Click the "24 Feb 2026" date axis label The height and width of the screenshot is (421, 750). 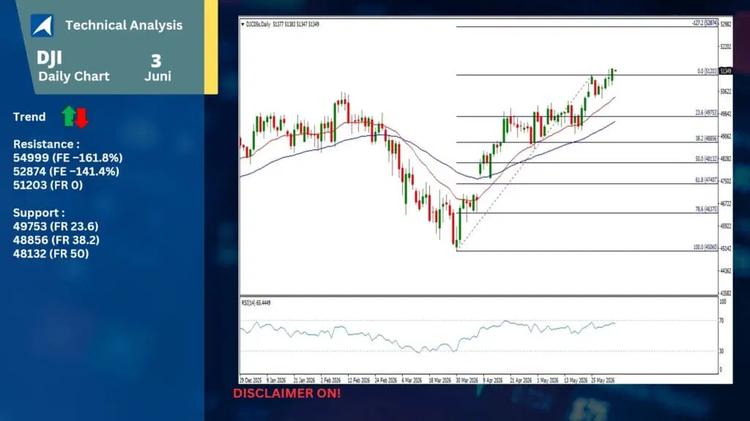point(386,380)
